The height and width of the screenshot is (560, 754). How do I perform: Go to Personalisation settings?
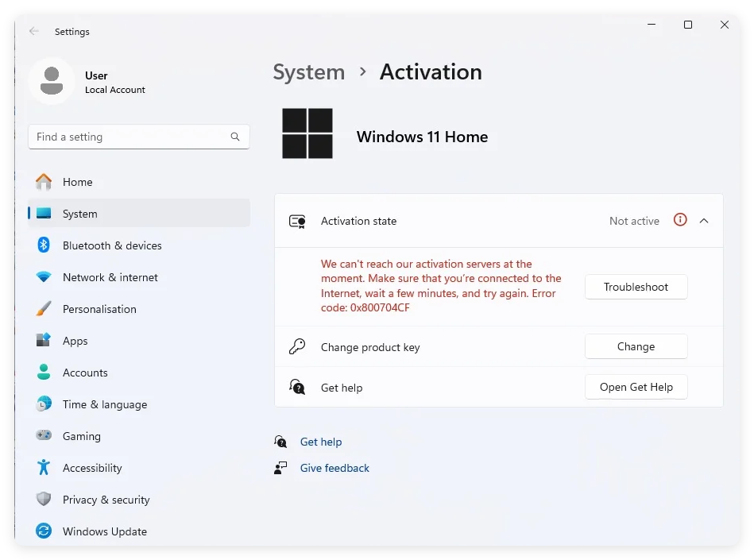click(x=139, y=309)
